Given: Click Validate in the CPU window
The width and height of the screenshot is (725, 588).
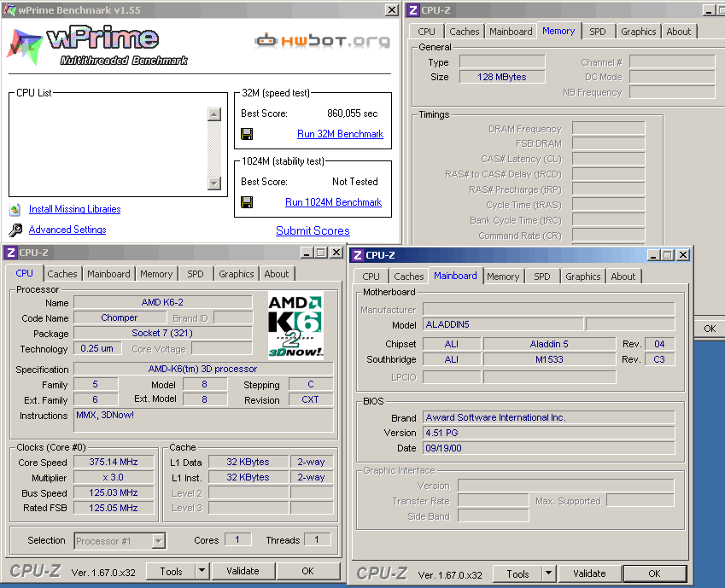Looking at the screenshot, I should (243, 571).
